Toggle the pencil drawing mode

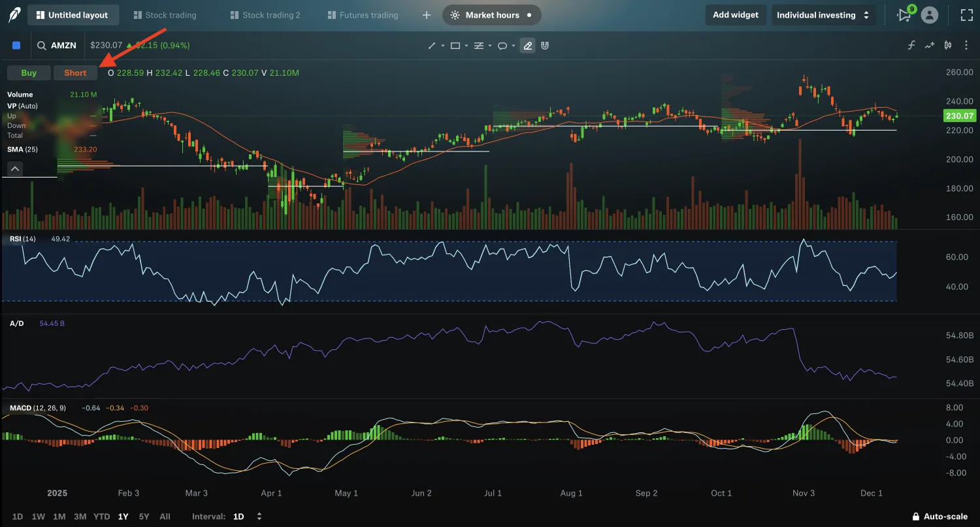[x=527, y=45]
